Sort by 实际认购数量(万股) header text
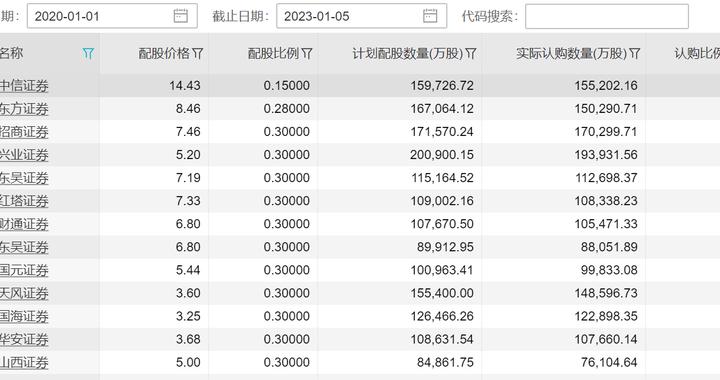 pyautogui.click(x=572, y=54)
